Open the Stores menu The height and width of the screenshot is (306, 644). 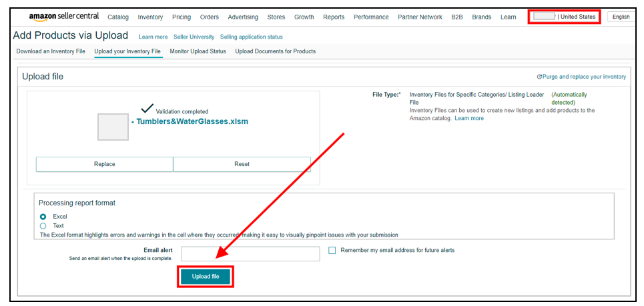(276, 17)
